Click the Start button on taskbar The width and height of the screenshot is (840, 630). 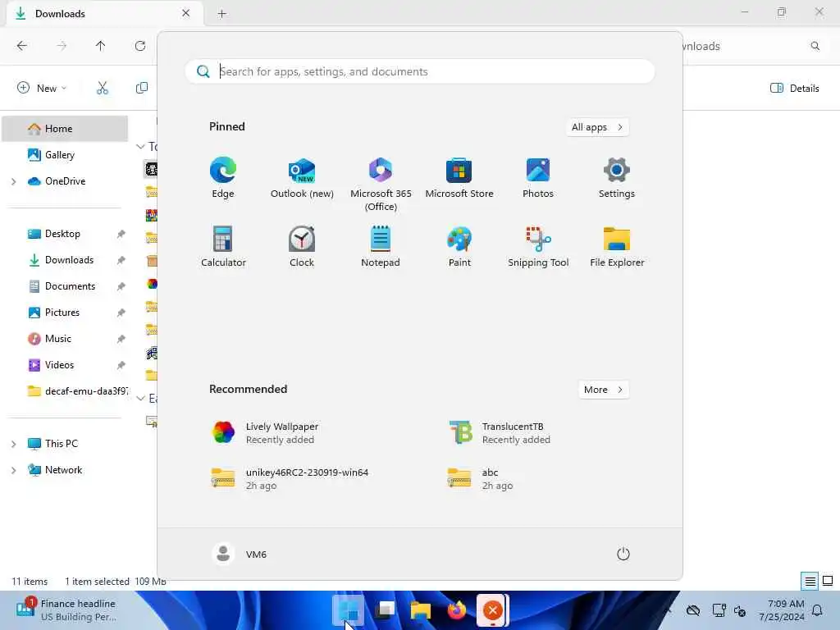coord(348,610)
